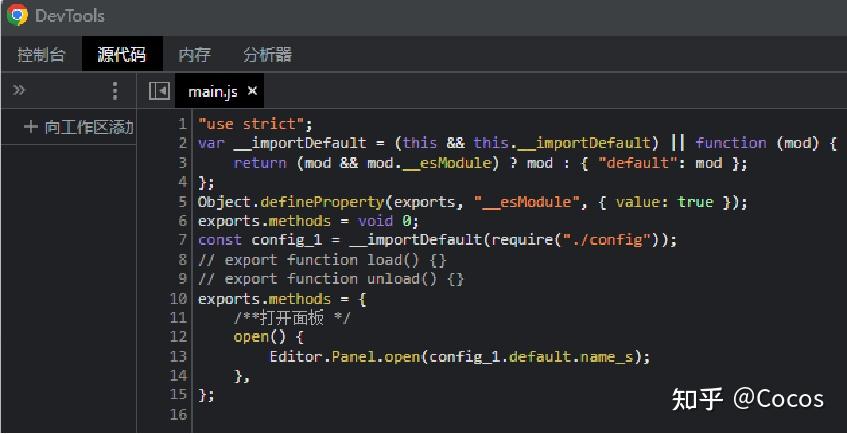Image resolution: width=847 pixels, height=434 pixels.
Task: Click gutter line number 6
Action: coord(183,221)
